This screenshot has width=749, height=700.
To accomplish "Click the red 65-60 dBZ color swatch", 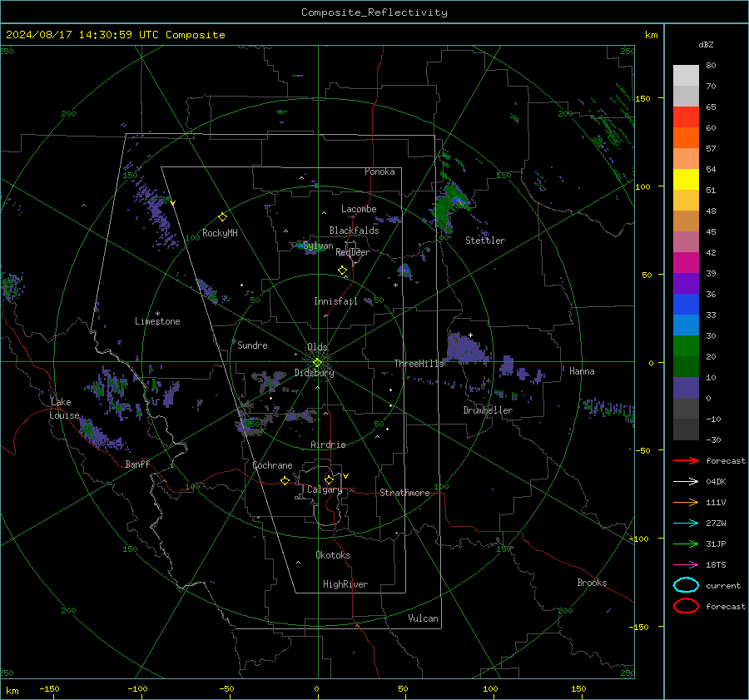I will pyautogui.click(x=686, y=117).
